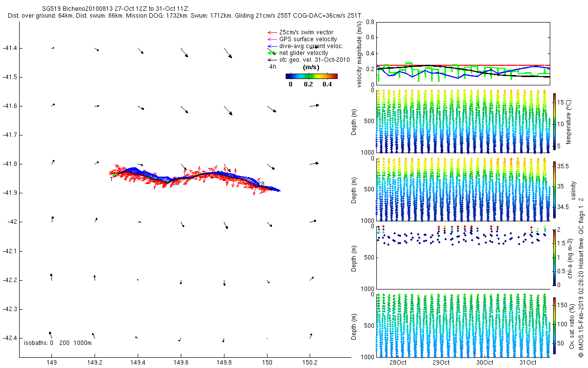
Task: Click the '4h' label beside the colorbar
Action: [x=273, y=67]
